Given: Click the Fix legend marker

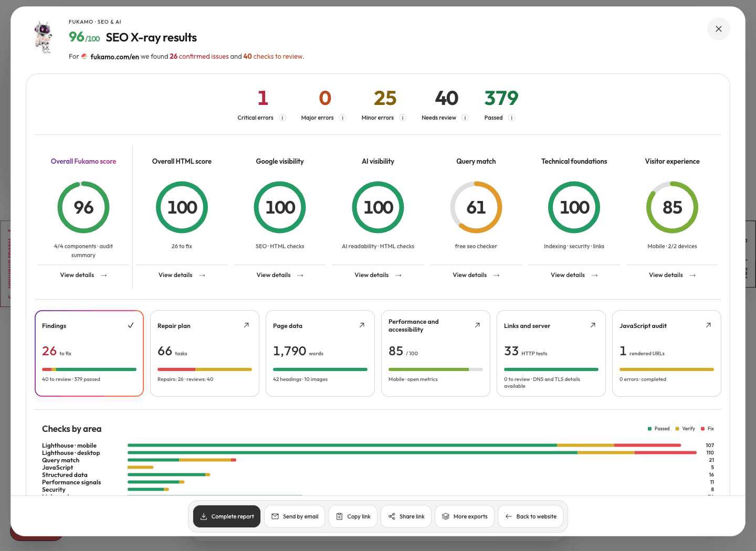Looking at the screenshot, I should [703, 429].
